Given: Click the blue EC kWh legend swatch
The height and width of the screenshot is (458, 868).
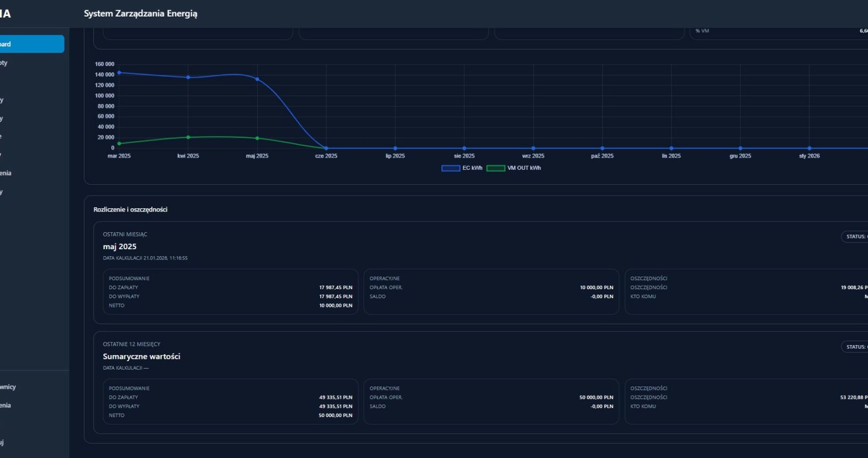Looking at the screenshot, I should tap(451, 168).
